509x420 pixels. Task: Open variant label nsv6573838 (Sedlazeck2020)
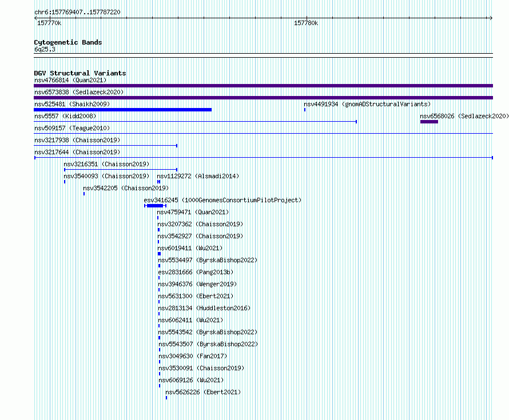coord(79,92)
